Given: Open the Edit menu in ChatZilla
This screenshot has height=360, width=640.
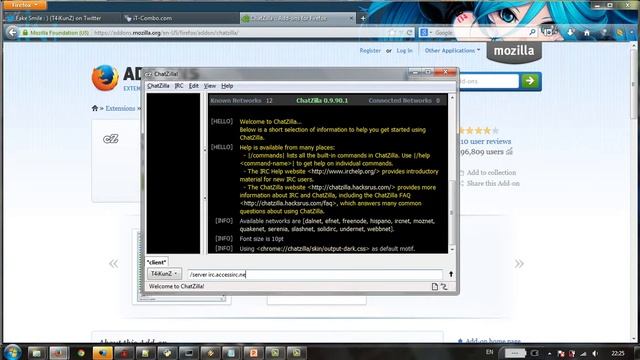Looking at the screenshot, I should click(x=193, y=86).
